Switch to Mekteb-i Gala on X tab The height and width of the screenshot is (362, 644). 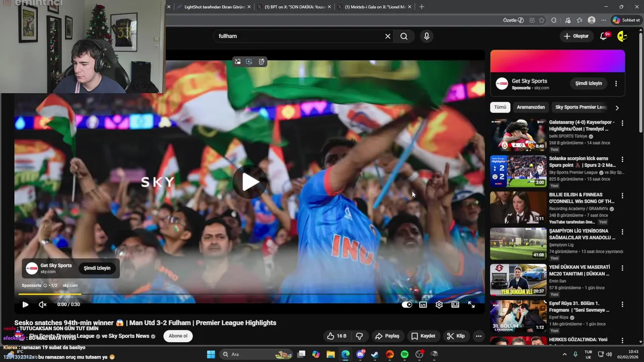point(374,7)
